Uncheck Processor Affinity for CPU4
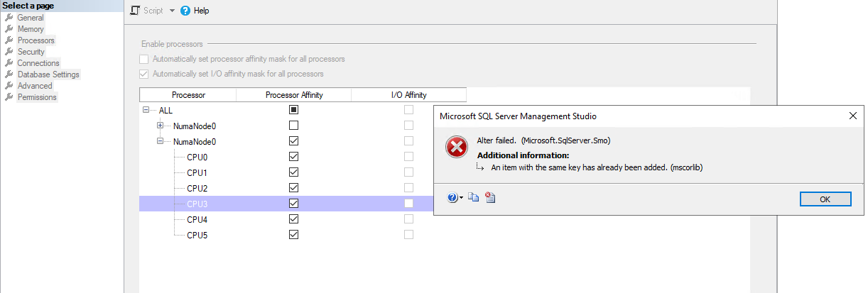The width and height of the screenshot is (868, 293). click(293, 219)
